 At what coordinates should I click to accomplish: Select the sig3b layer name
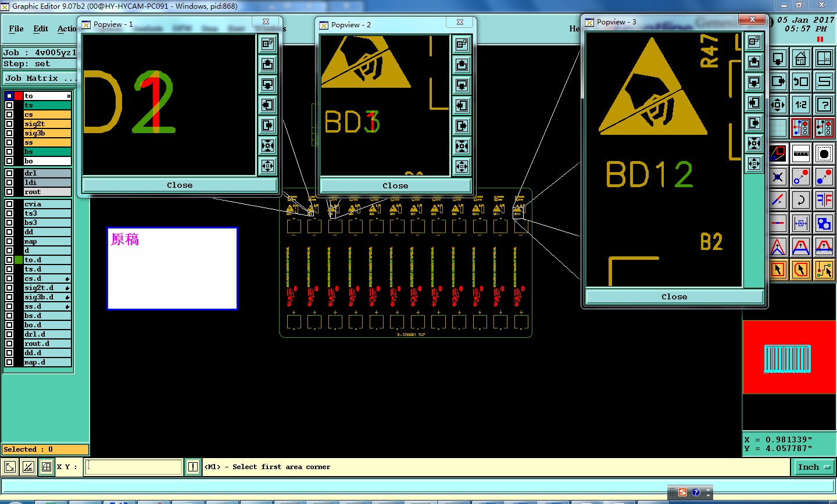pyautogui.click(x=47, y=133)
